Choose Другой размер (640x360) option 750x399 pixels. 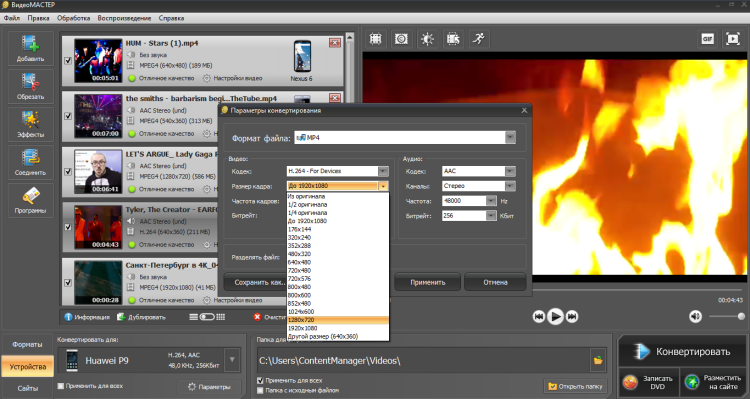tap(338, 336)
